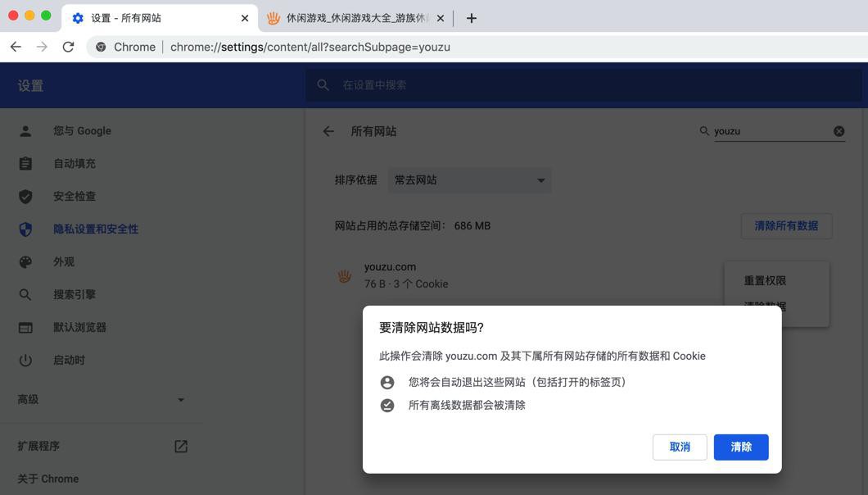Open 您与 Google in sidebar
The image size is (868, 495).
(x=82, y=131)
